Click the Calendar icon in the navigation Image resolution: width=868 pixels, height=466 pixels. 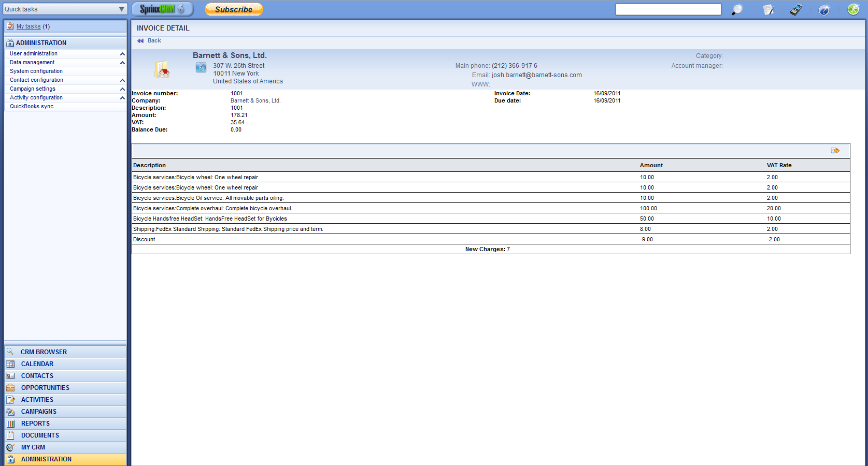coord(10,364)
